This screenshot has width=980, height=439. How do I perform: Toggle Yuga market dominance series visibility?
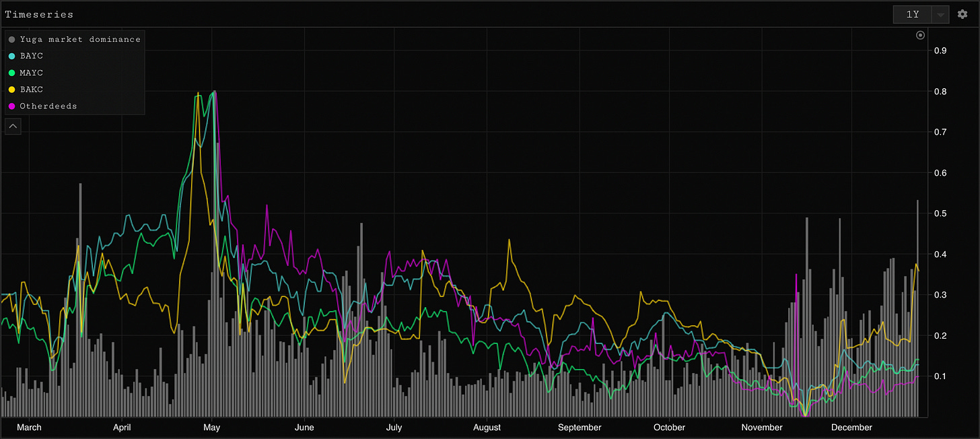[x=74, y=39]
